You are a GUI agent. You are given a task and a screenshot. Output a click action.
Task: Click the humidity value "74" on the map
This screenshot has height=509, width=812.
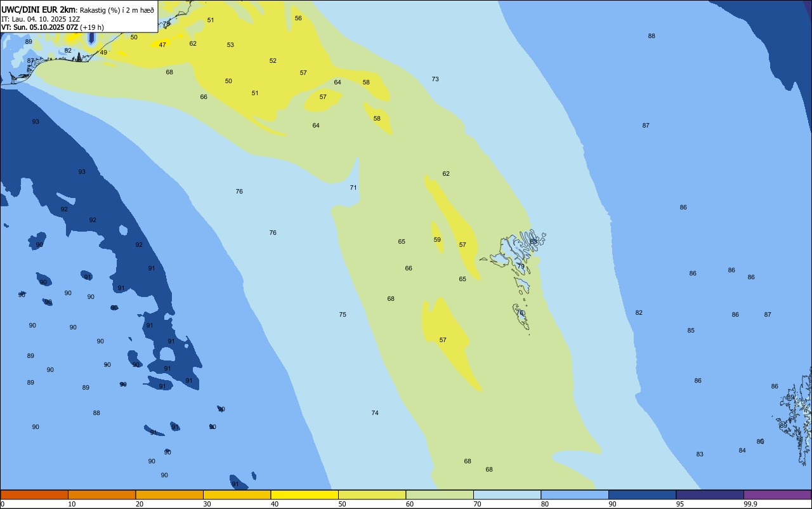point(375,413)
